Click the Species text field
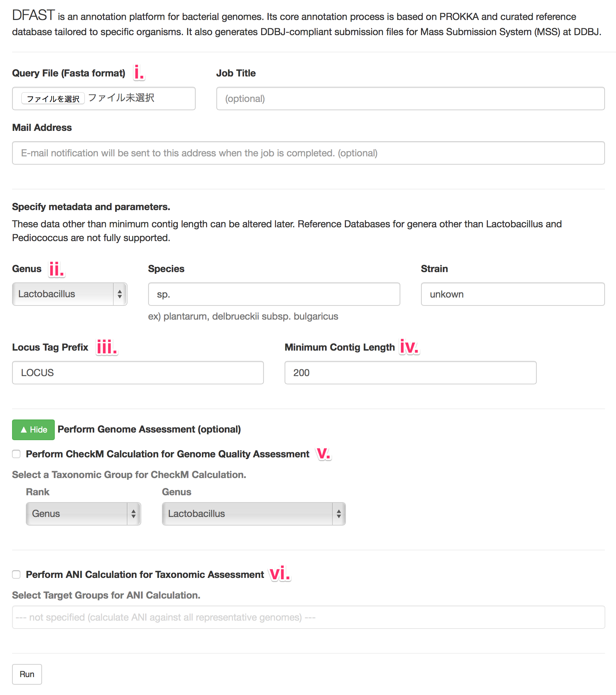 pyautogui.click(x=274, y=294)
